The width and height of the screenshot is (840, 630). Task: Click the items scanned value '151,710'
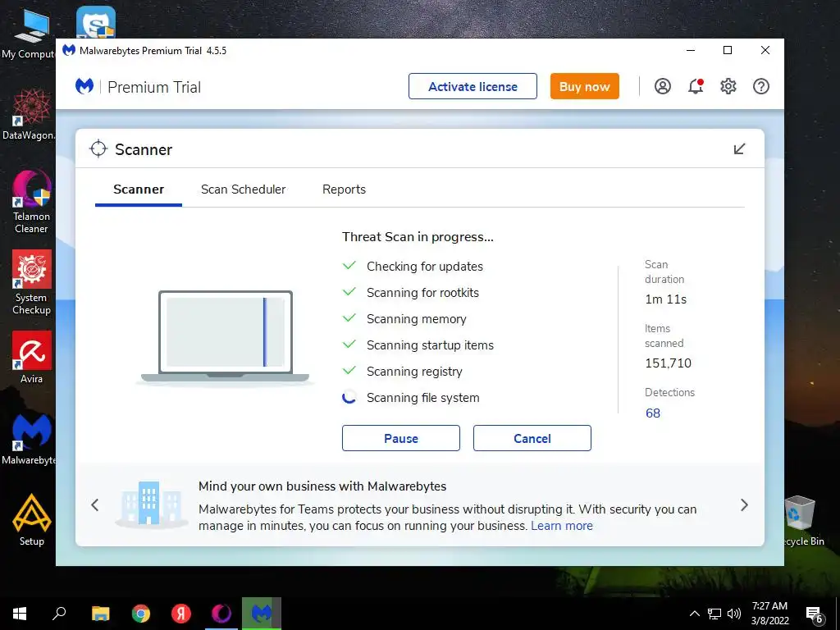tap(668, 363)
